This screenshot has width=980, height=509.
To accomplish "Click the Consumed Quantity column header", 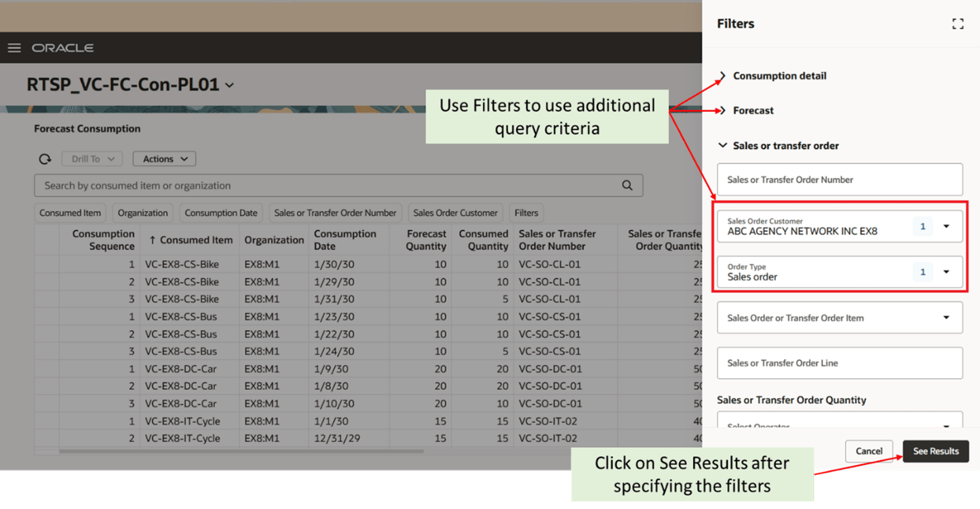I will [x=483, y=240].
